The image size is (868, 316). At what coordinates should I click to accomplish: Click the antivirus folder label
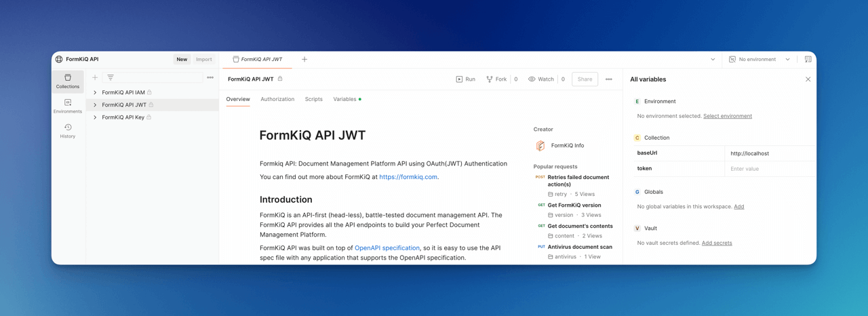coord(566,257)
